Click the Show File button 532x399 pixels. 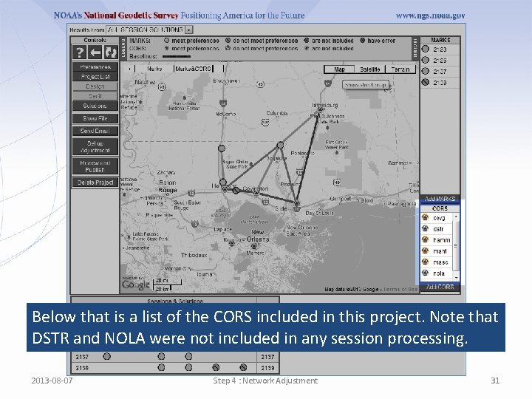click(95, 118)
